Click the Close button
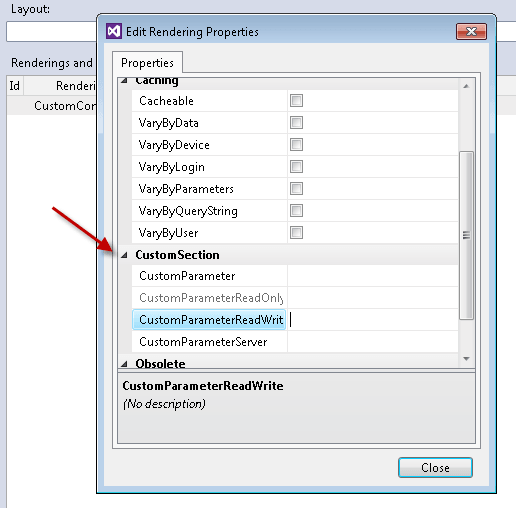Screen dimensions: 516x508 click(435, 467)
